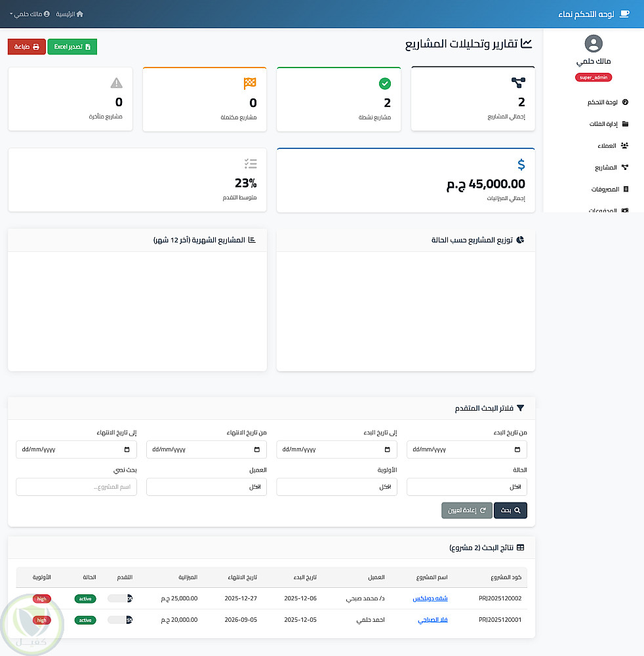Click the كود المشروع column header
Image resolution: width=644 pixels, height=656 pixels.
[x=506, y=577]
